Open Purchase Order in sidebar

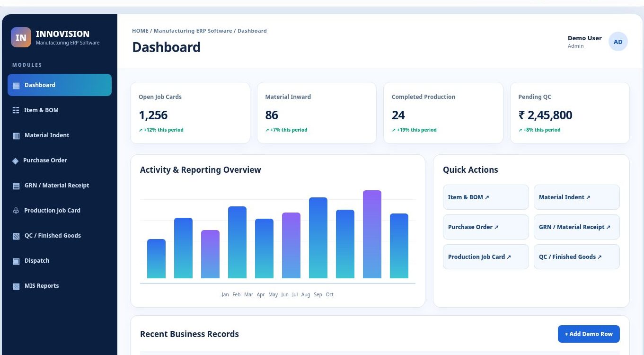point(60,160)
